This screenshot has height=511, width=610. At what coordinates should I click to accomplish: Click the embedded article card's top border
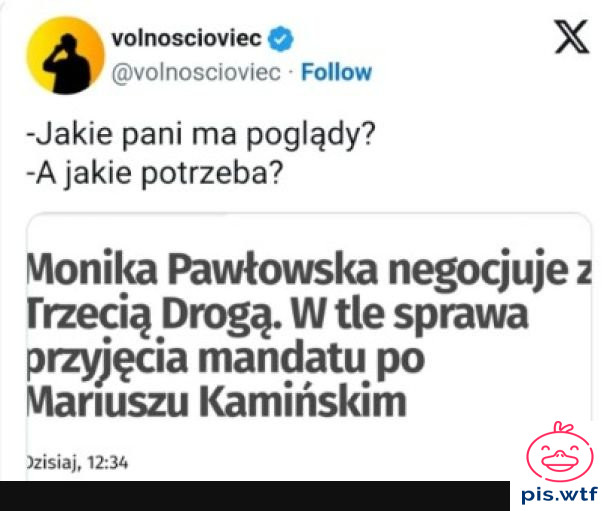(x=309, y=214)
